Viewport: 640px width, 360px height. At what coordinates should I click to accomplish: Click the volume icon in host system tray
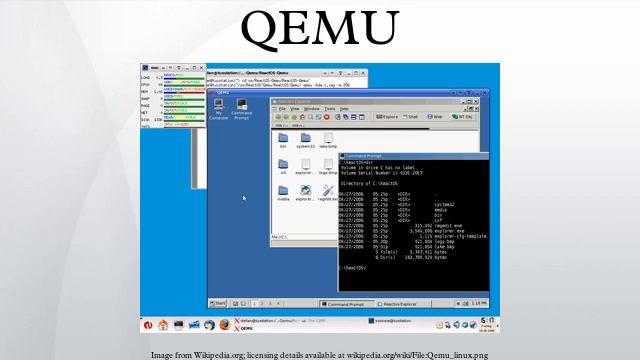[x=456, y=325]
